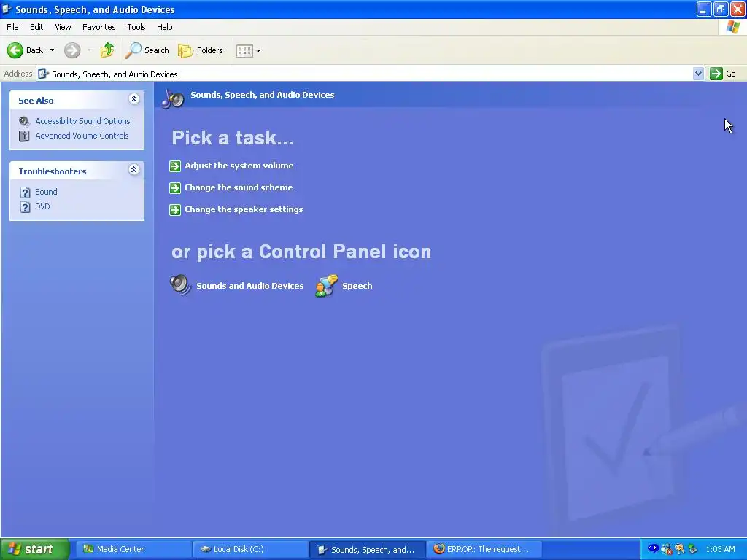
Task: Switch to Local Disk (C:) taskbar item
Action: point(251,549)
